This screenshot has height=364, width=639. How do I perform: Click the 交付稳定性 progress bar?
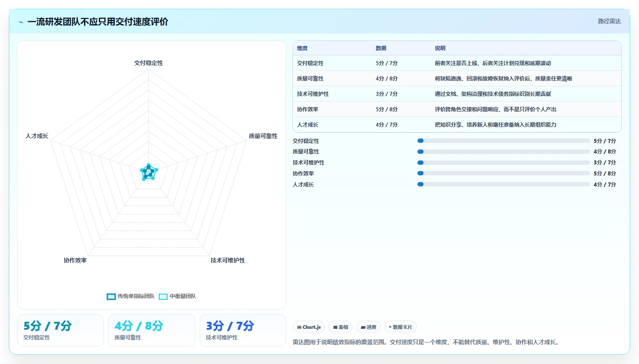coord(504,141)
